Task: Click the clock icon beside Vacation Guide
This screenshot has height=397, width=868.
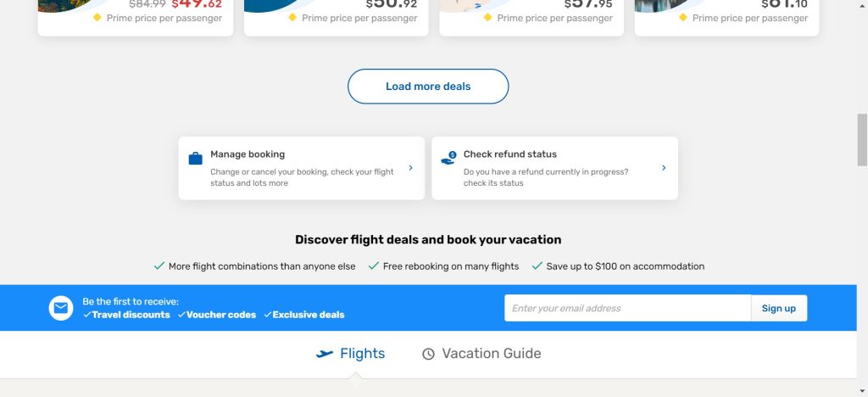Action: (428, 354)
